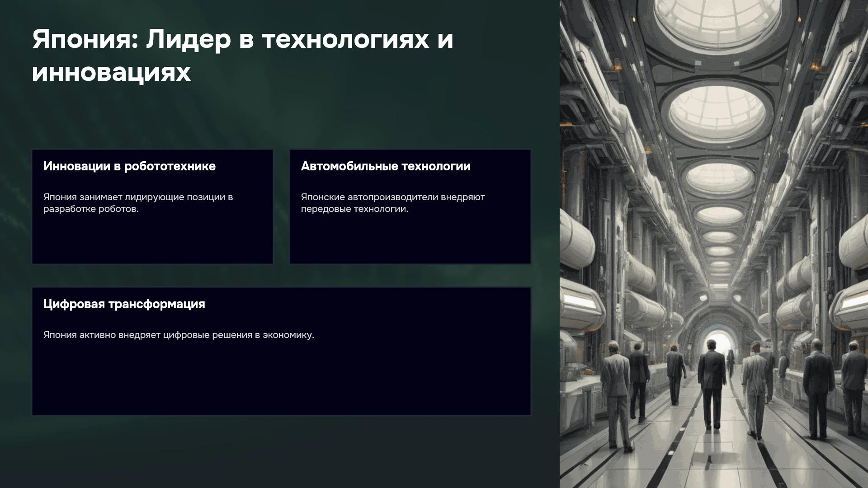Select the empty green background below the cards
Viewport: 868px width, 488px height.
click(x=280, y=452)
